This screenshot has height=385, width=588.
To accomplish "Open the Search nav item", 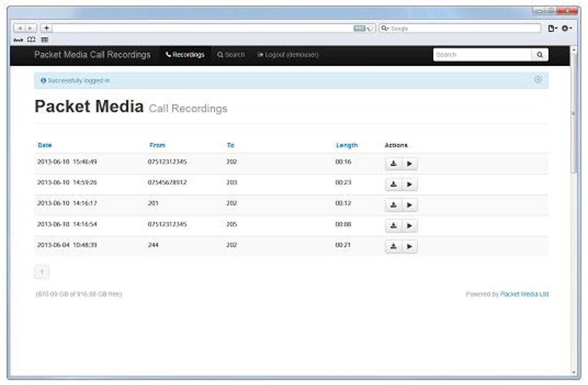I will point(231,55).
